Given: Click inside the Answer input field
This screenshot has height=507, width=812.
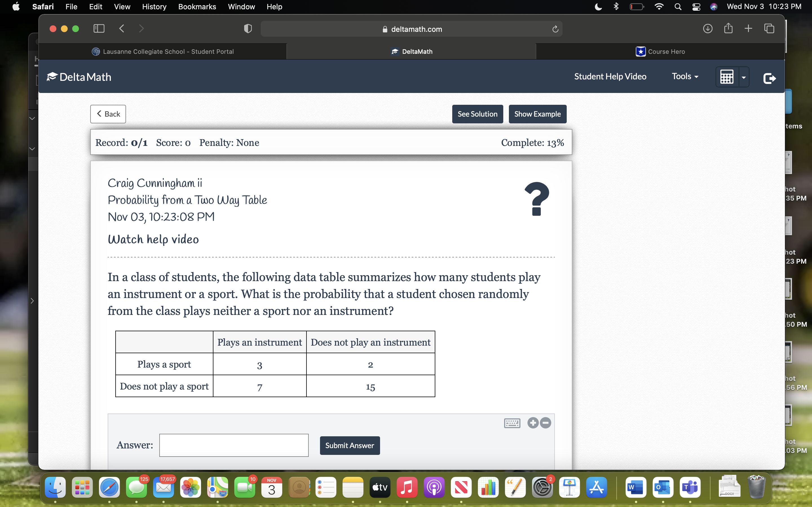Looking at the screenshot, I should (233, 445).
